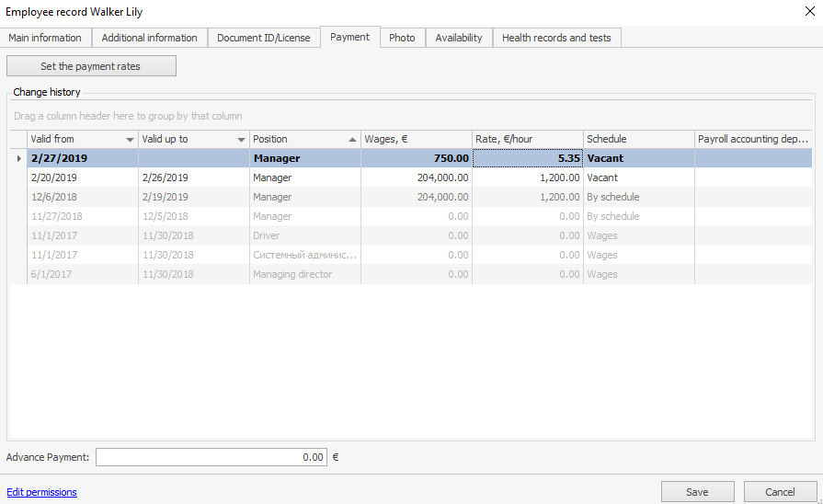Switch to Additional information tab

149,38
